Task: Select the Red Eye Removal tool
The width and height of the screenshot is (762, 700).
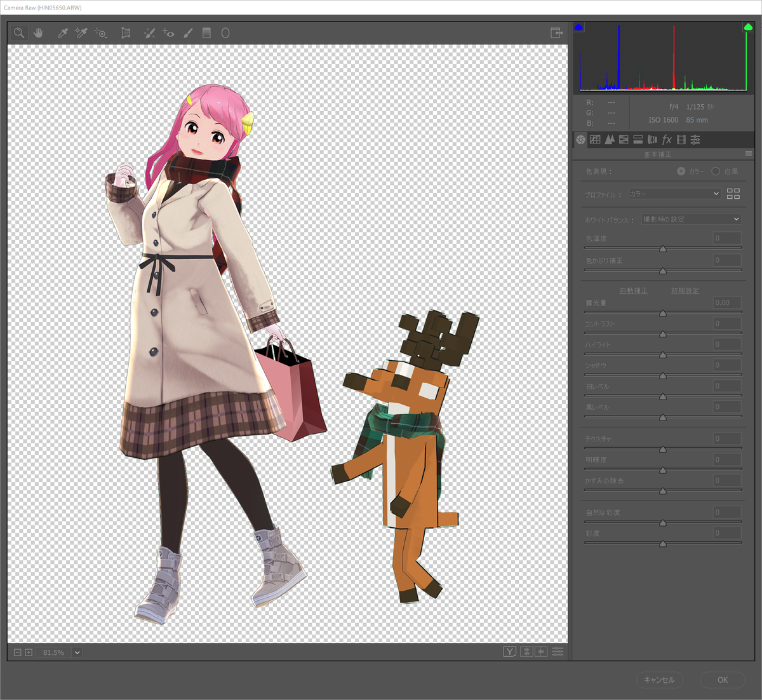Action: point(168,33)
